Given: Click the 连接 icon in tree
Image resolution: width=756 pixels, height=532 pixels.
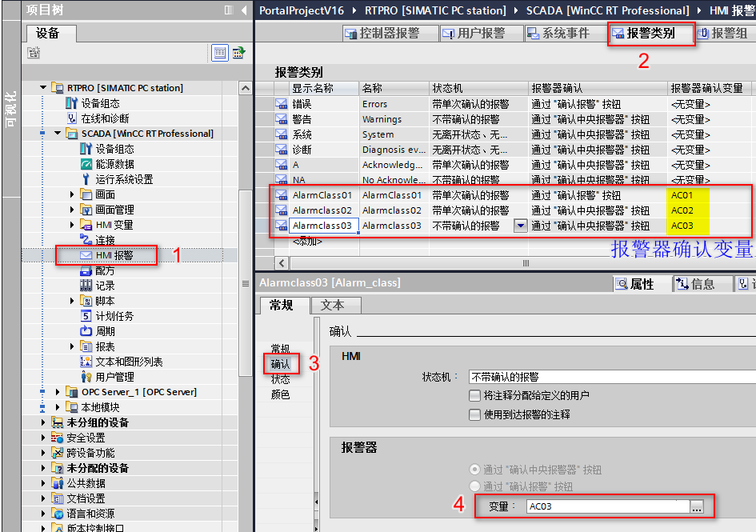Looking at the screenshot, I should tap(86, 240).
